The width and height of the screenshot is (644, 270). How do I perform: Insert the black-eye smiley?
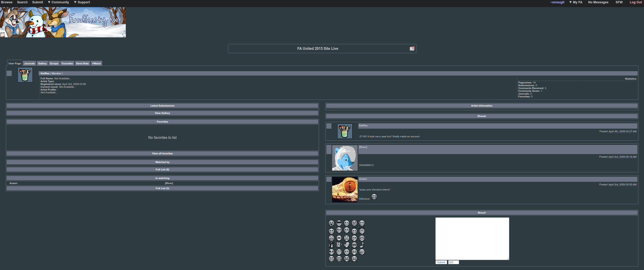coord(331,252)
